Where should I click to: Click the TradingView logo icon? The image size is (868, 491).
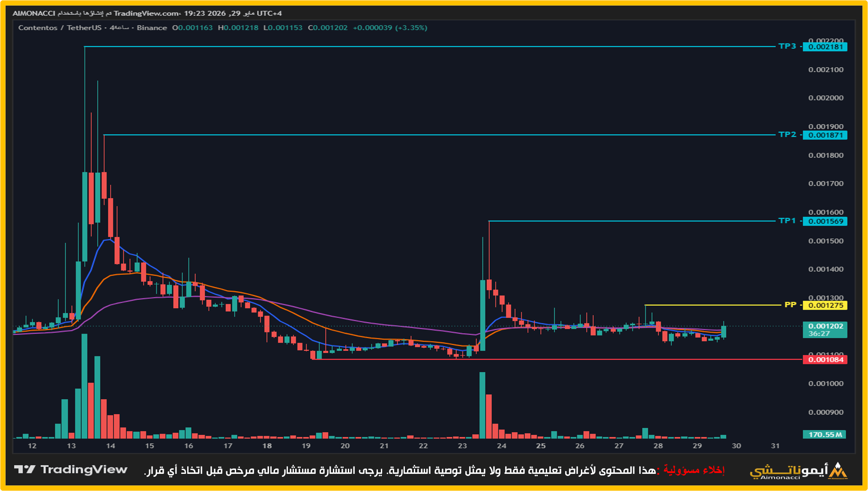24,470
